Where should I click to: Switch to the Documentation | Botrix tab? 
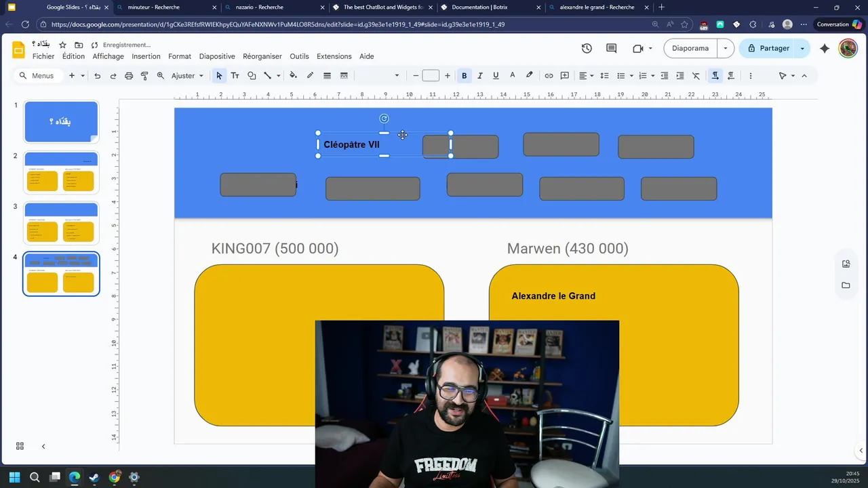[x=490, y=7]
